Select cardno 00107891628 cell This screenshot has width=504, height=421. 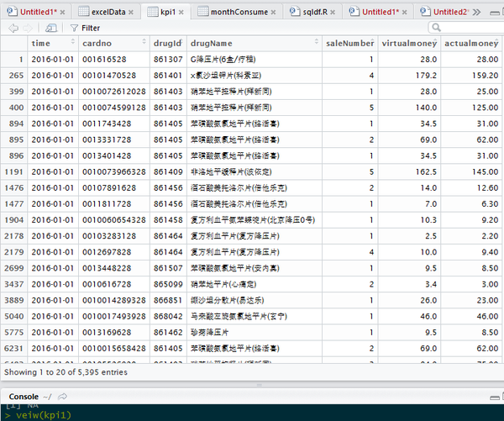pos(114,188)
